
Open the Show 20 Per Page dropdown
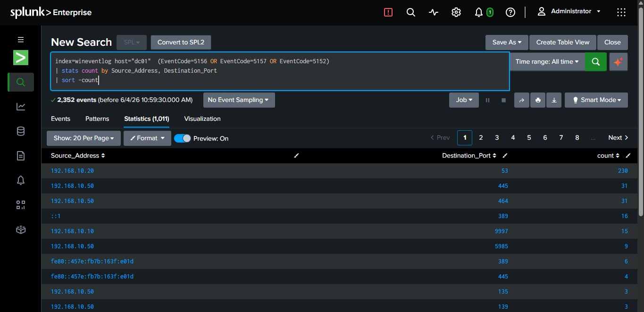pos(84,138)
